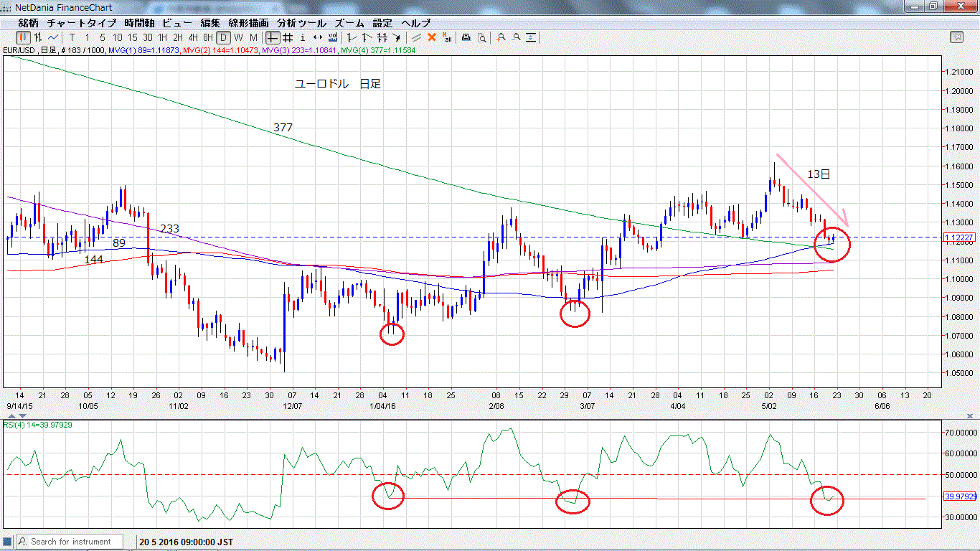Click the fourth drawing-tool icon after vol
This screenshot has width=980, height=551.
[397, 37]
